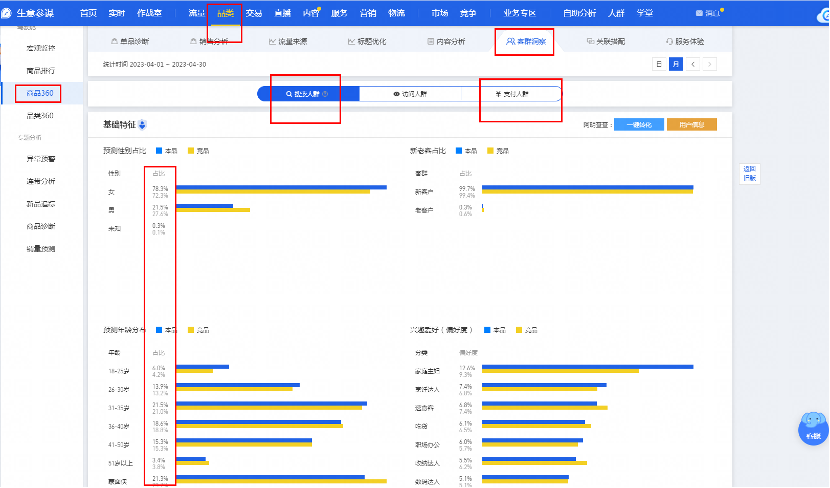Switch to 支付人群 segment
The image size is (830, 488).
click(512, 93)
